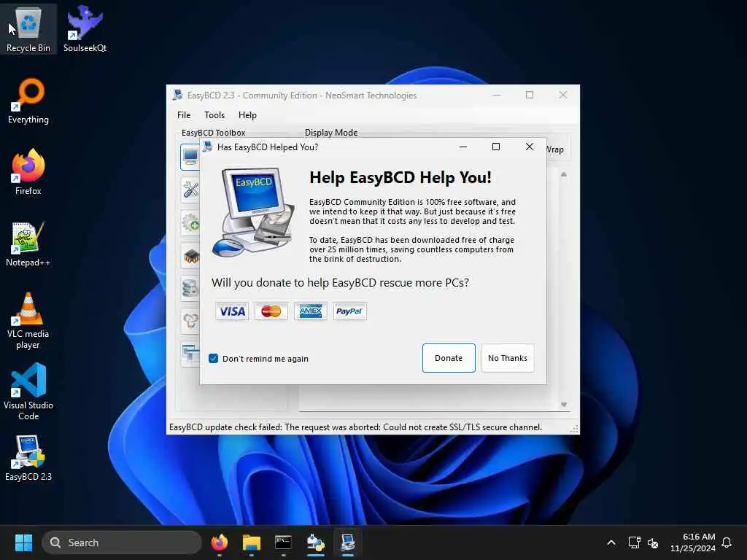Select the AMEX payment icon
The width and height of the screenshot is (747, 560).
tap(311, 311)
